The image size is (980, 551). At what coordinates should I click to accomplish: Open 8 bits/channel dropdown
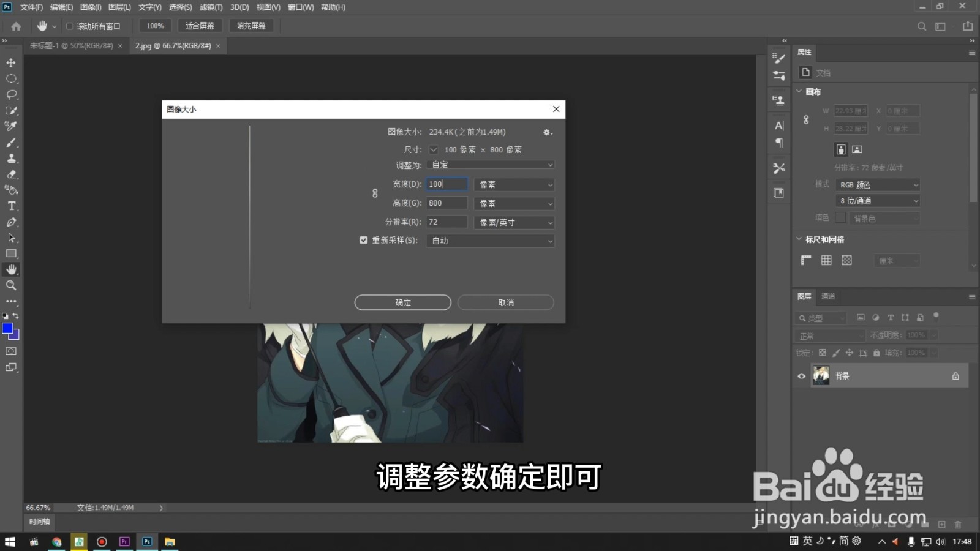tap(877, 201)
